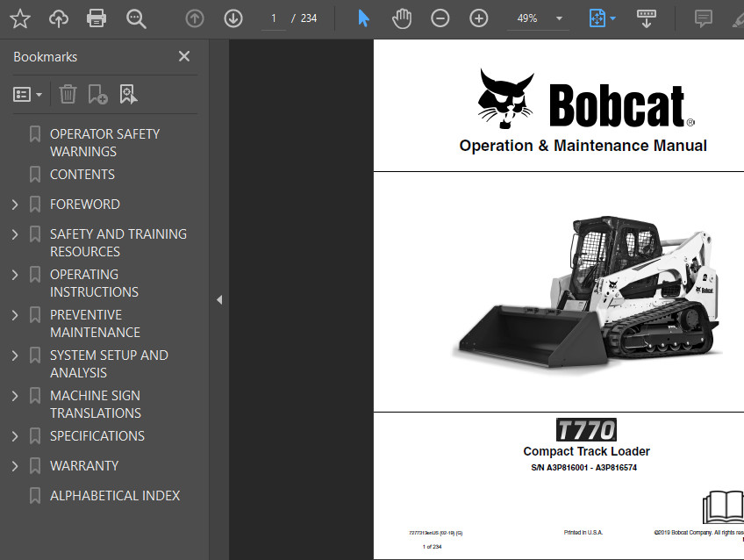Click the bookmark icon beside ALPHABETICAL INDEX
The image size is (744, 560).
click(x=34, y=495)
